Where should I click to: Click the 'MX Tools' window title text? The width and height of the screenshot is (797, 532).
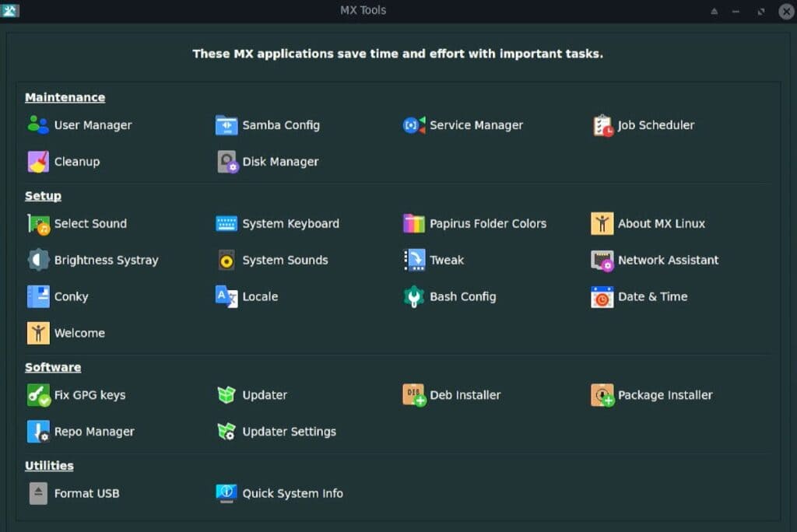click(363, 10)
